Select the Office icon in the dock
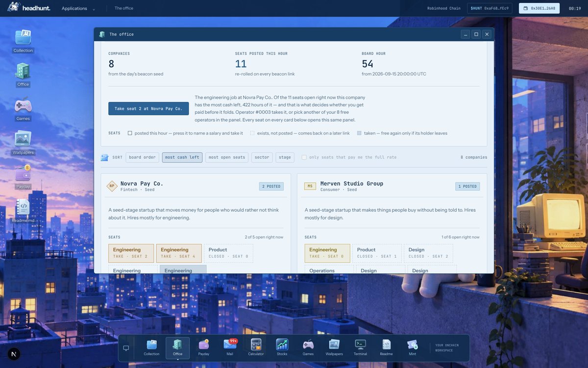This screenshot has width=588, height=368. (177, 347)
